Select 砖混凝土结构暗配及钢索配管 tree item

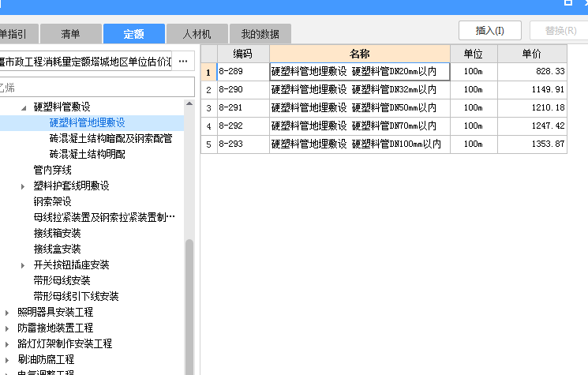[x=110, y=138]
